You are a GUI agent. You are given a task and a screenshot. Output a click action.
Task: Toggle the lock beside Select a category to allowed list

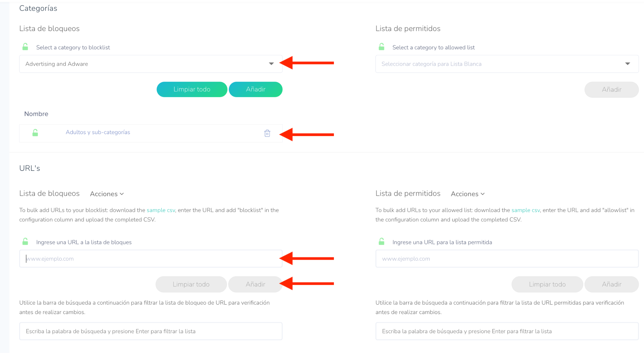381,47
